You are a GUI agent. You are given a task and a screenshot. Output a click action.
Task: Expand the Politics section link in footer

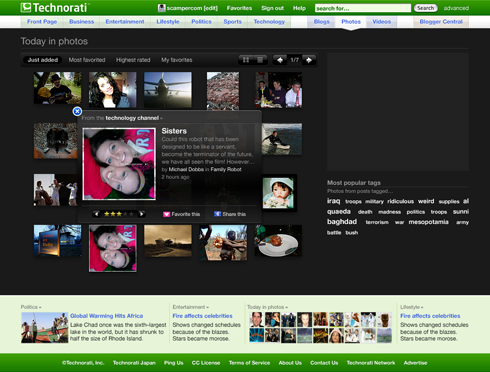(31, 307)
